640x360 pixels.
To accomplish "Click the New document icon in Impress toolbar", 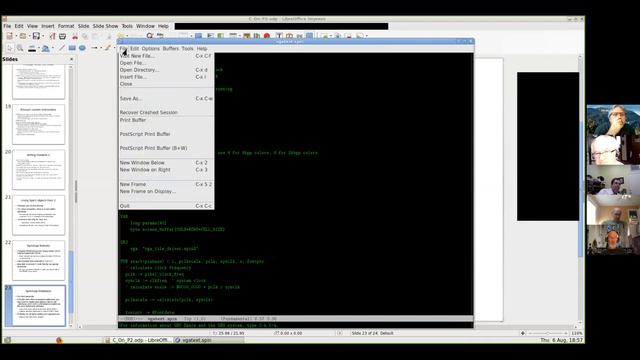I will tap(9, 36).
